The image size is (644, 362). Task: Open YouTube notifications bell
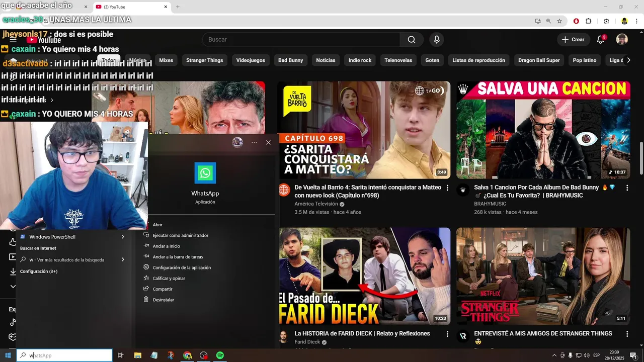click(600, 40)
